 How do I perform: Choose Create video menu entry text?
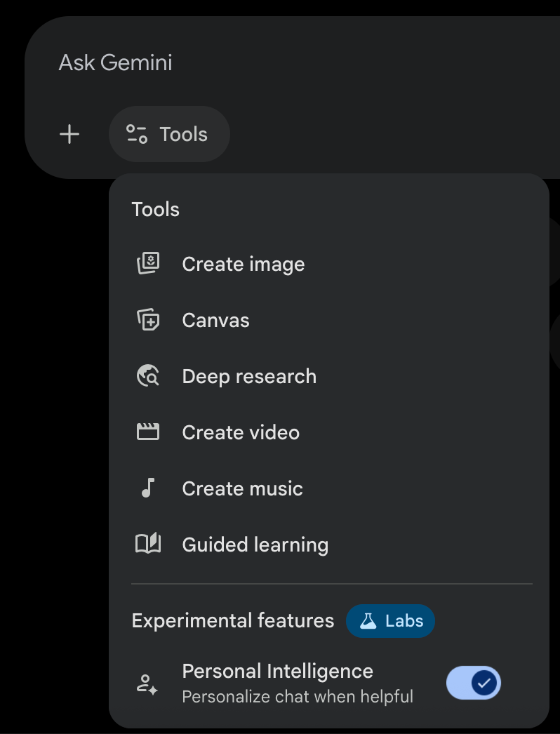241,432
